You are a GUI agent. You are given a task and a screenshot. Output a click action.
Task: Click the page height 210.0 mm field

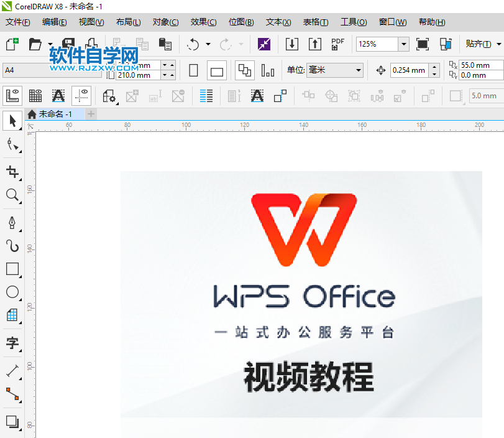(138, 75)
